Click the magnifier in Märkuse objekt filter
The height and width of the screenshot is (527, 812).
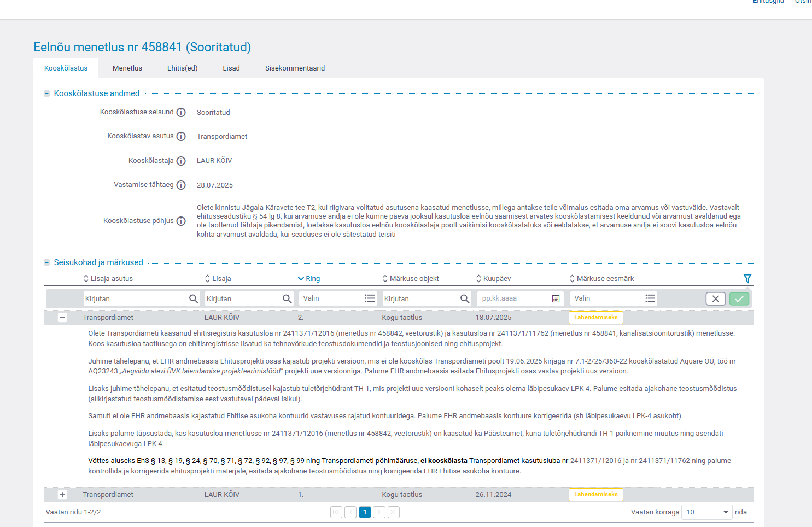point(465,299)
